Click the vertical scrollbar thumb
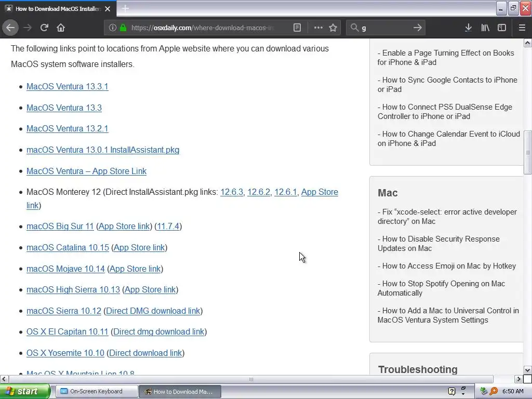Screen dimensions: 532x399 tap(528, 152)
